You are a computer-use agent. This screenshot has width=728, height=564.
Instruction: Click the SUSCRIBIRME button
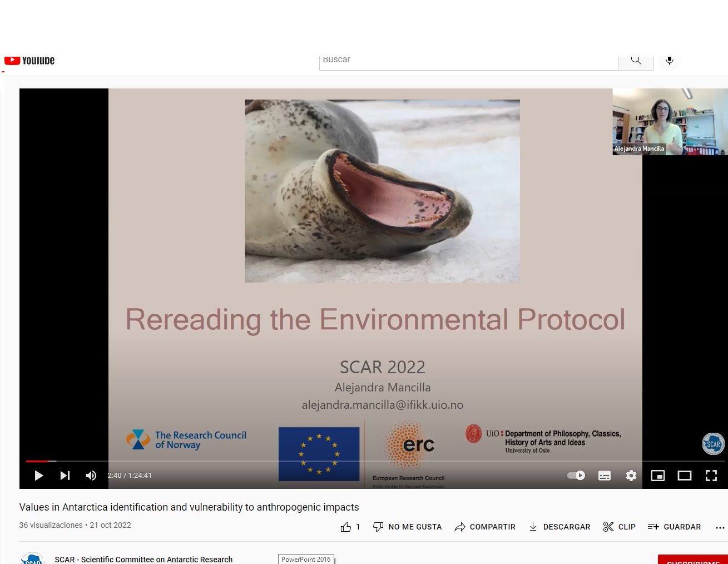[x=693, y=562]
